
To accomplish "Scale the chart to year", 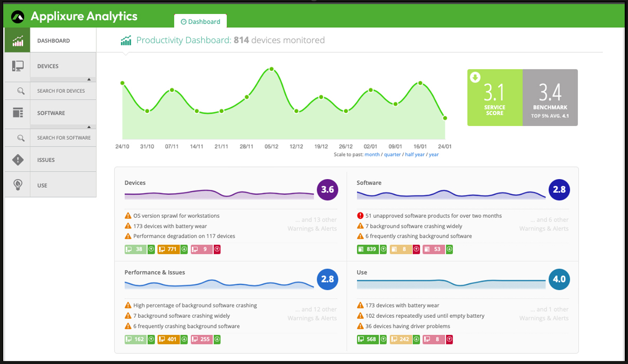I will click(433, 154).
